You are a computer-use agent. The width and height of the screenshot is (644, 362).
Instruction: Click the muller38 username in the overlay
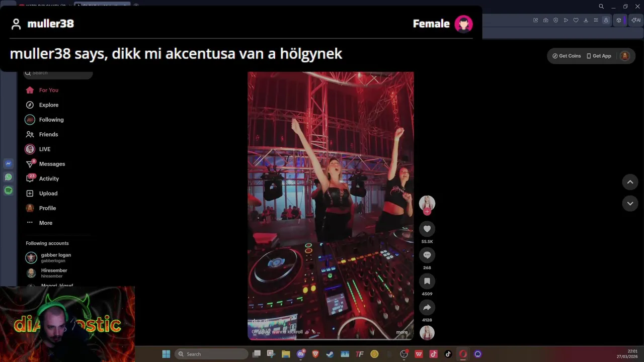tap(50, 24)
